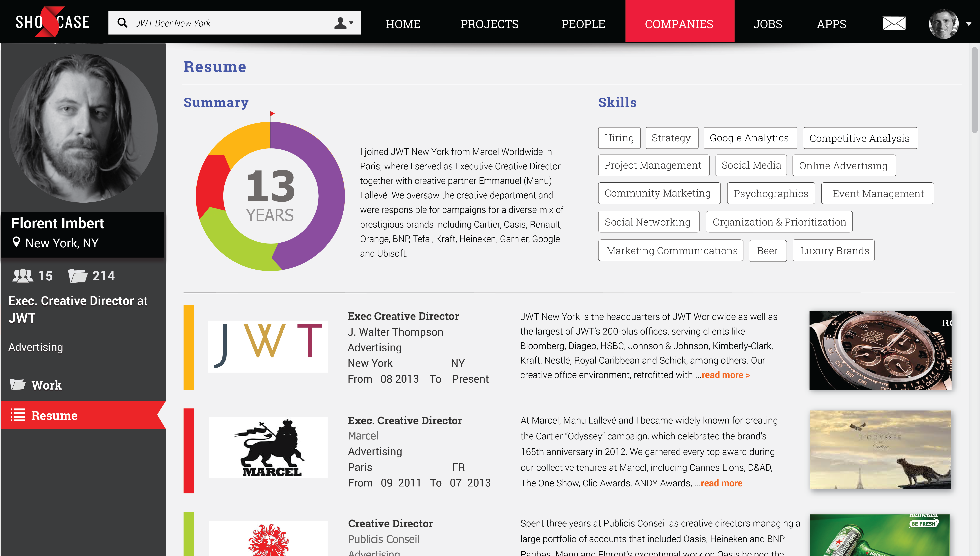Screen dimensions: 980x556
Task: Click the Exec Creative Director JWT title
Action: coord(403,316)
